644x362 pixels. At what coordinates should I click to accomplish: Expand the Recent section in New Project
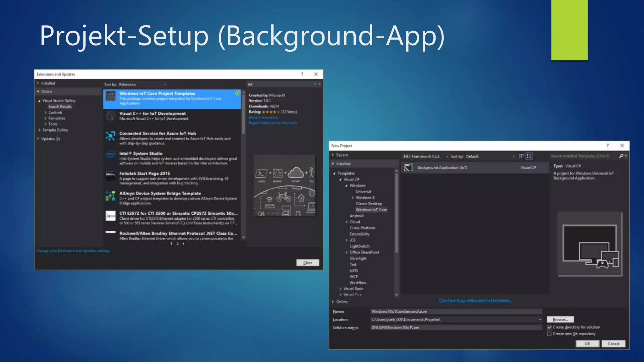point(333,155)
